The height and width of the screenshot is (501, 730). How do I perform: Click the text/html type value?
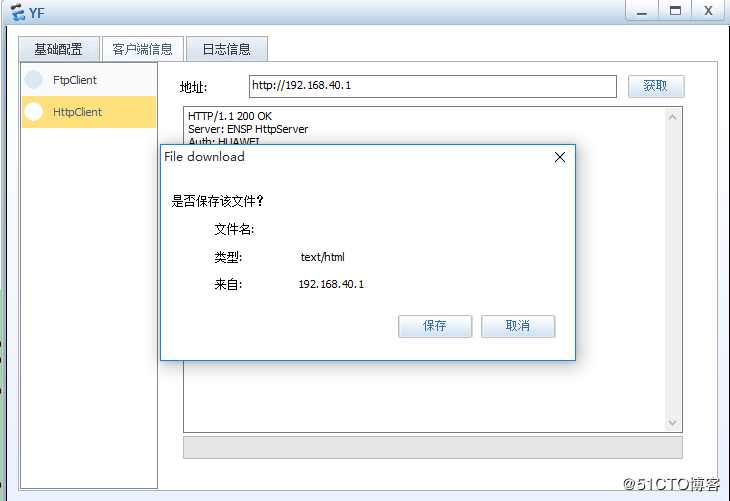point(323,257)
